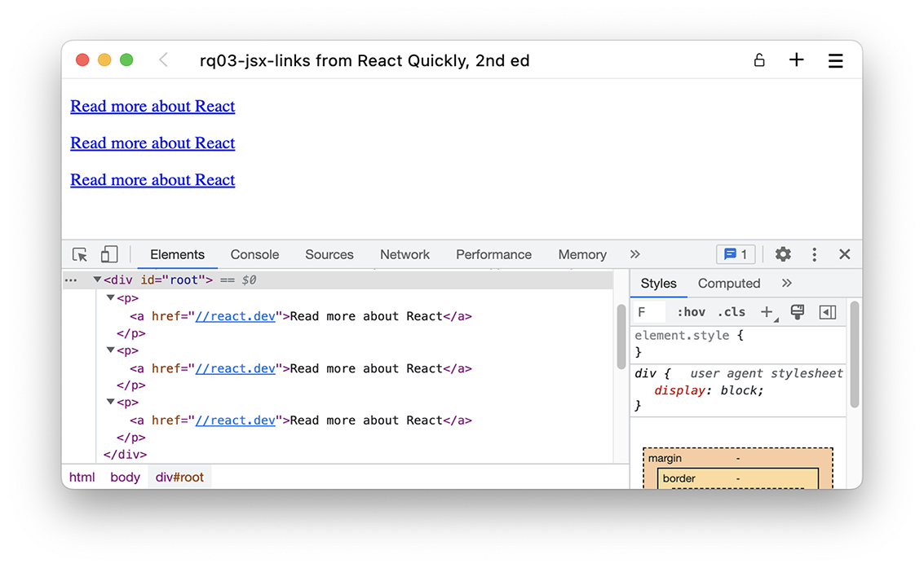Viewport: 924px width, 568px height.
Task: Close the DevTools panel
Action: 845,254
